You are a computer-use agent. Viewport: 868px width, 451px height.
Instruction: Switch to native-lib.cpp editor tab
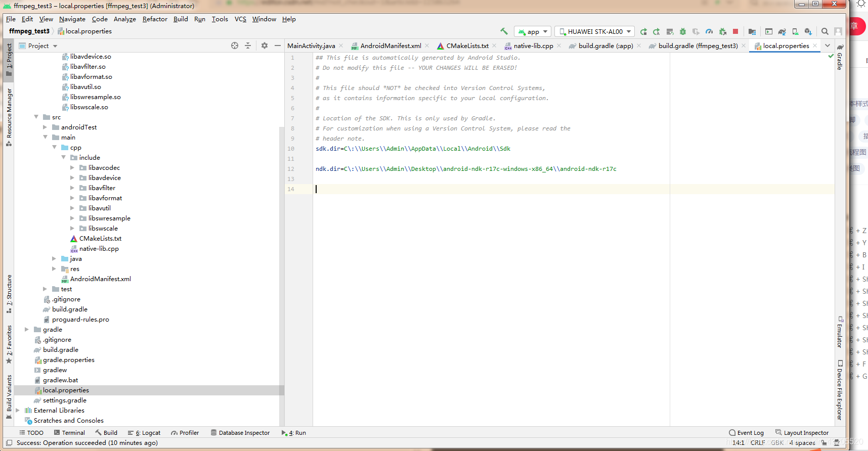click(533, 46)
